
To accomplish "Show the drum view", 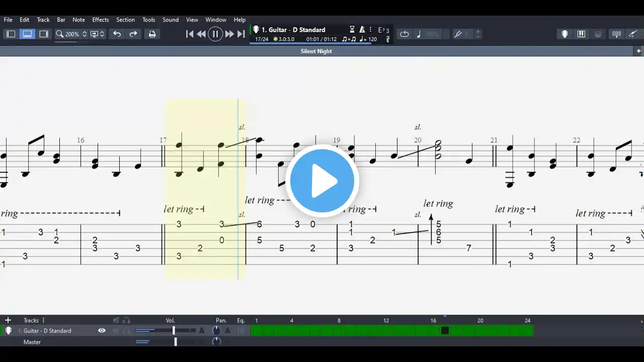I will coord(598,34).
